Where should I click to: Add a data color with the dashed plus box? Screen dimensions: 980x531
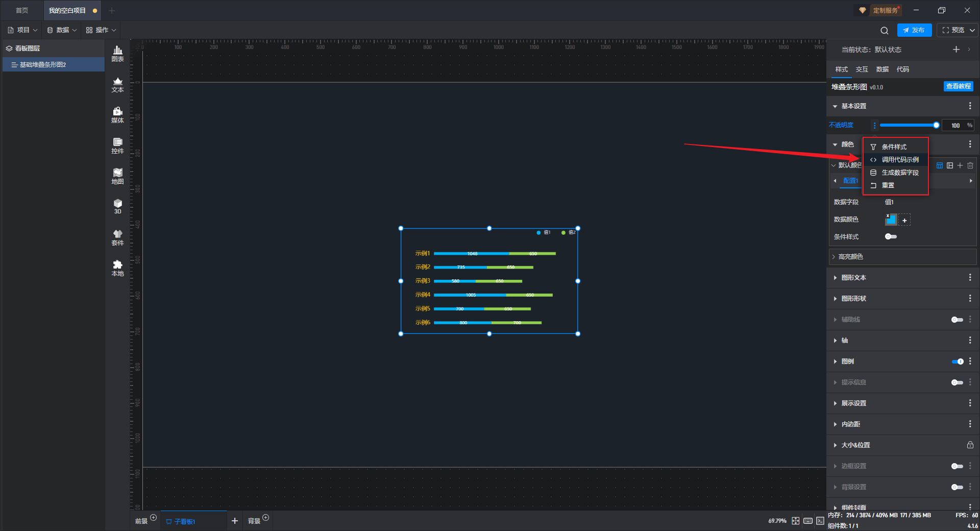click(x=904, y=220)
